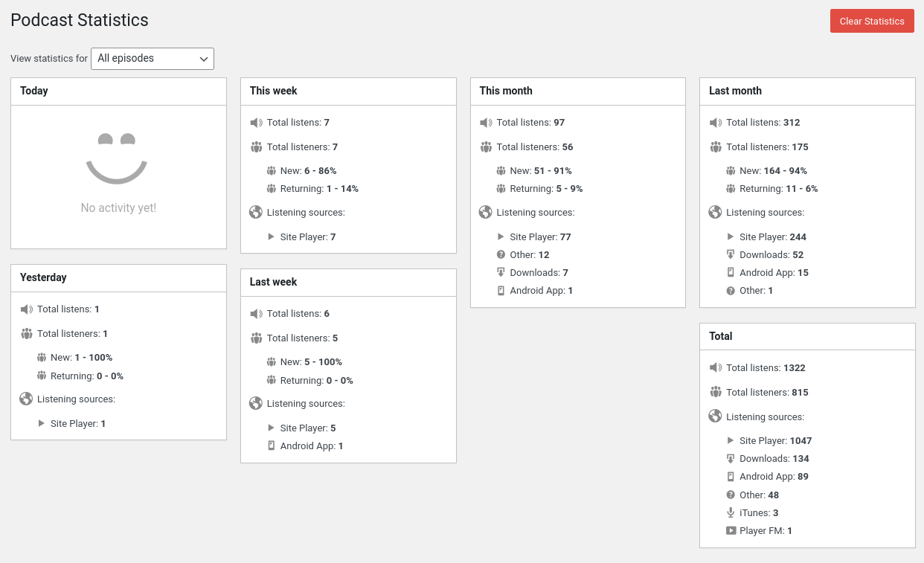Image resolution: width=924 pixels, height=563 pixels.
Task: Click the Site Player play icon in Yesterday
Action: coord(42,424)
